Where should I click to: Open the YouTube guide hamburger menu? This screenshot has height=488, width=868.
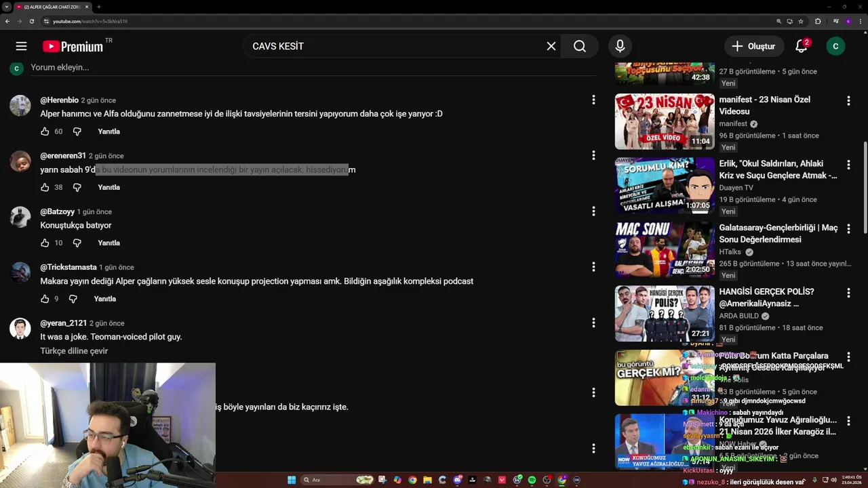(x=21, y=46)
